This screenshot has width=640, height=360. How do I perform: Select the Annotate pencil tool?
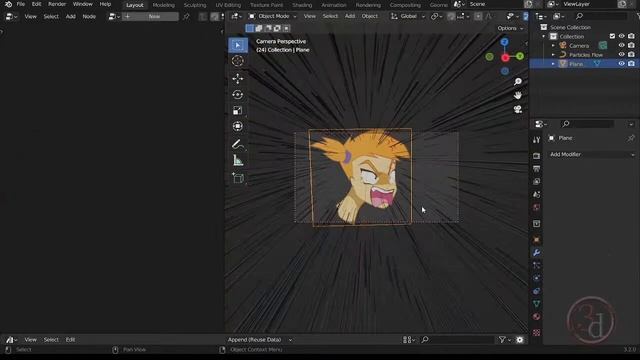click(x=238, y=144)
